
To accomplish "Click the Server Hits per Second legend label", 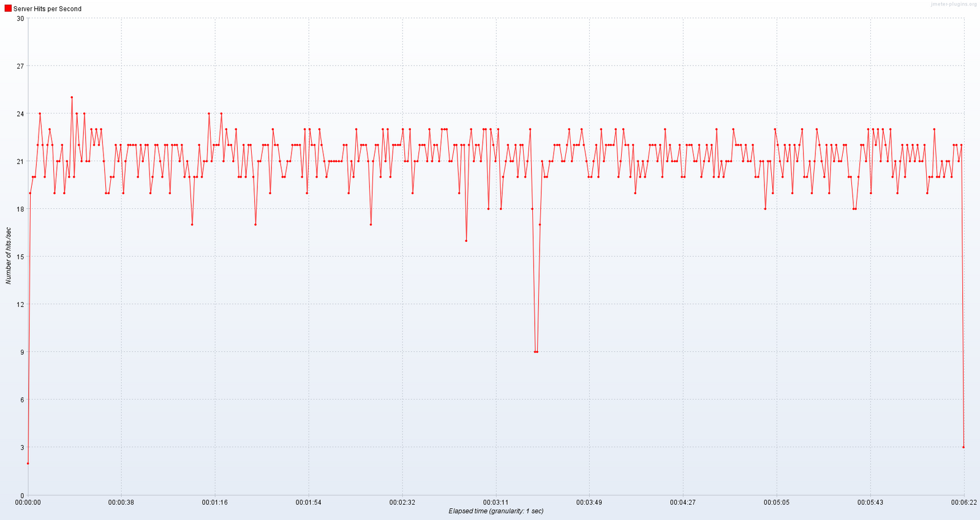I will 47,9.
